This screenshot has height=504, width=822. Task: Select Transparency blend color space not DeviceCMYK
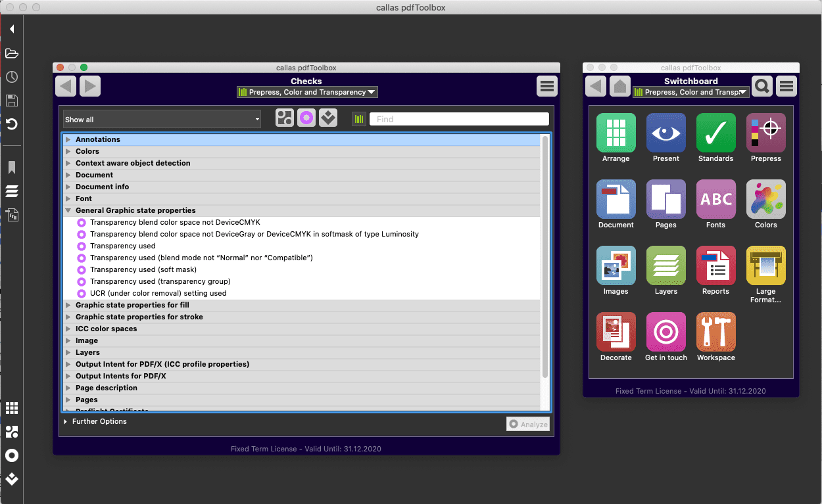(175, 222)
